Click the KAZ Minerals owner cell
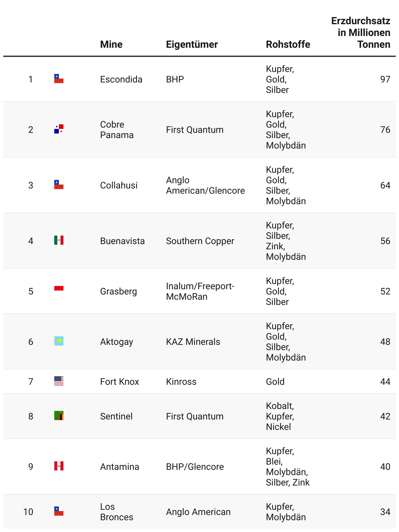This screenshot has height=532, width=399. tap(193, 342)
